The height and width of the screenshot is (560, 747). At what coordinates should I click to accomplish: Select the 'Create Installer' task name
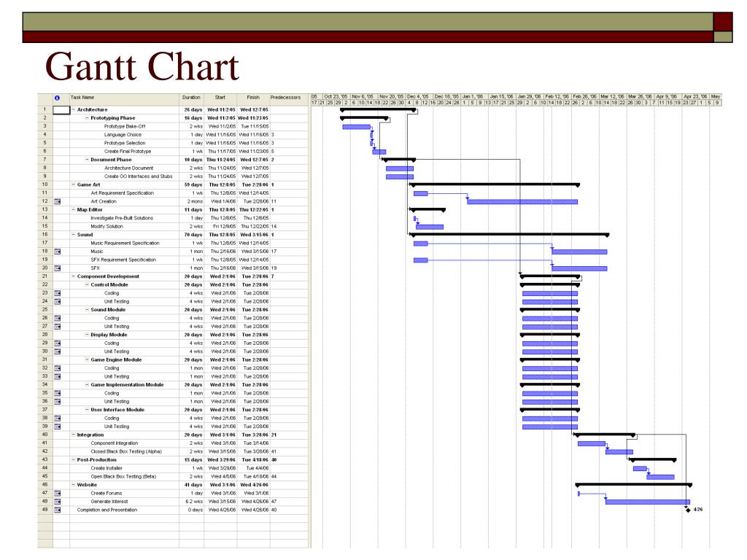click(107, 468)
